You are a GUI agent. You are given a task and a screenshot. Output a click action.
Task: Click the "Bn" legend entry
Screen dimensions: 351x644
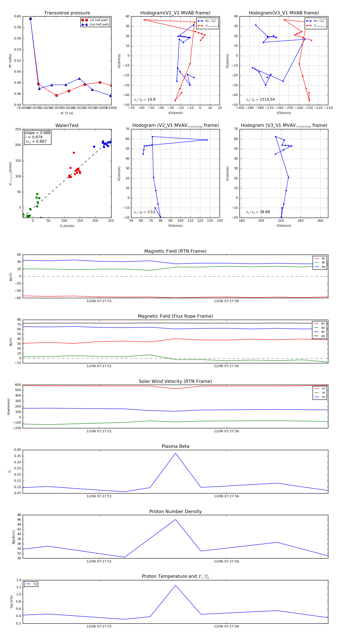(320, 267)
